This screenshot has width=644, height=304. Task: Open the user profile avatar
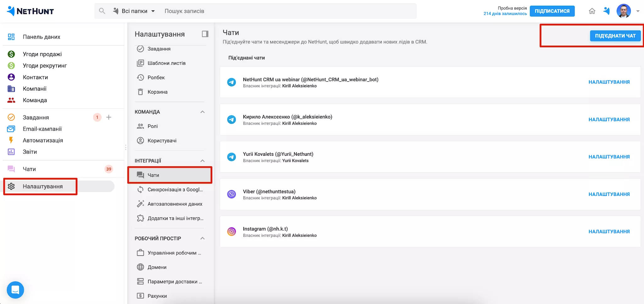(x=624, y=11)
